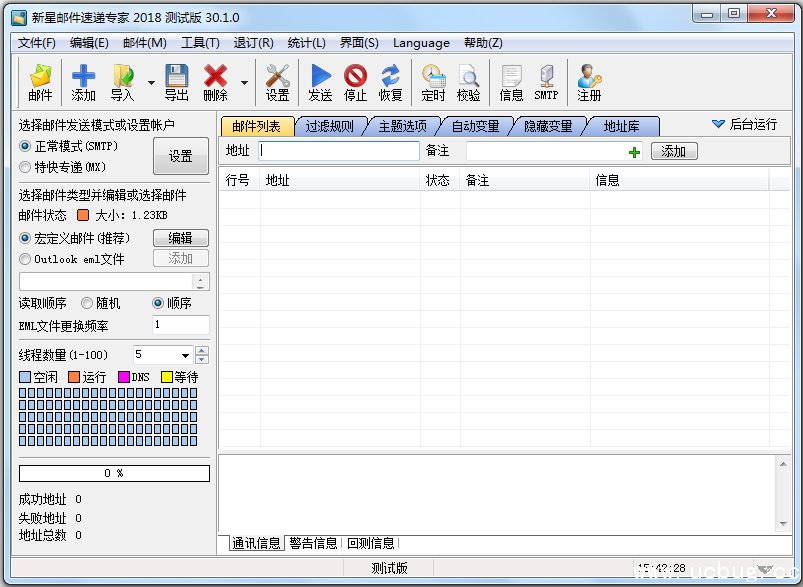Click the 导出 (Export) floppy disk icon
Screen dimensions: 803x587
pyautogui.click(x=176, y=82)
